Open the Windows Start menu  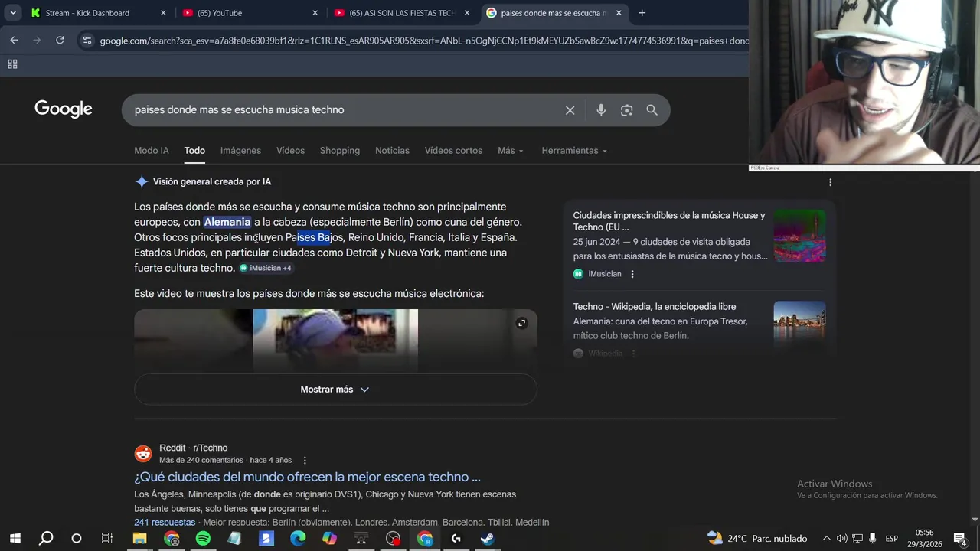[x=15, y=539]
